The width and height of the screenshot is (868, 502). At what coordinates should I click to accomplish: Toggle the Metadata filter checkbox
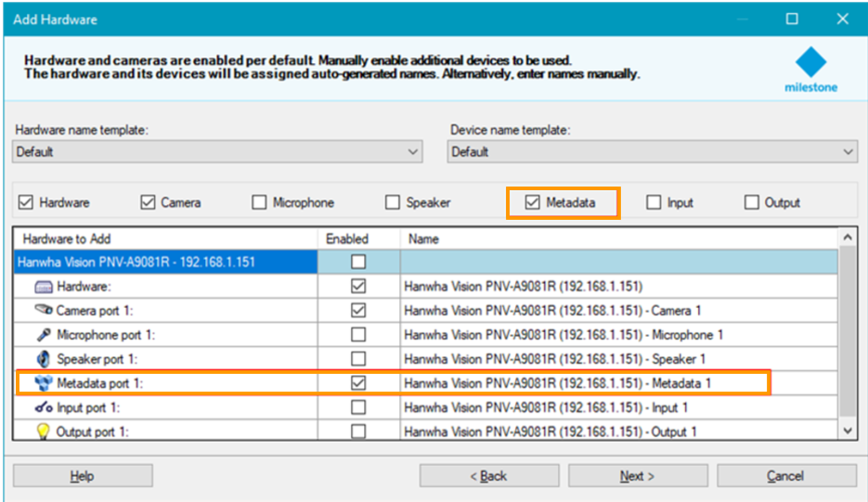coord(532,202)
